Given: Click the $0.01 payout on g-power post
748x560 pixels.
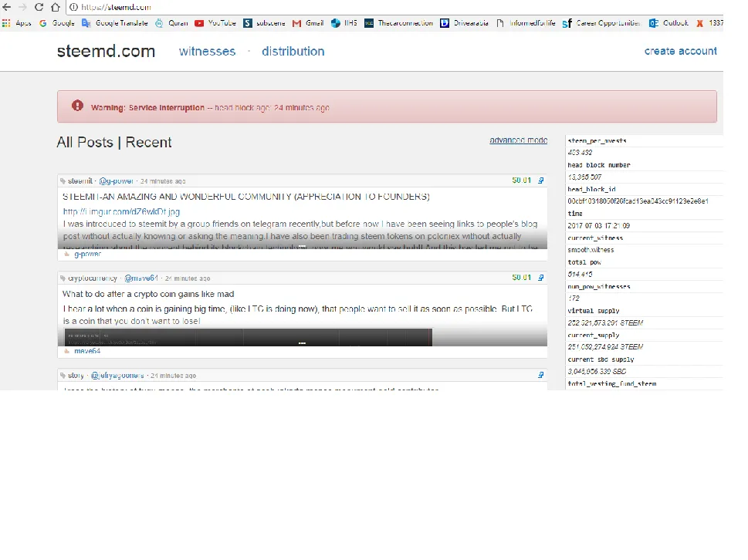Looking at the screenshot, I should coord(521,180).
